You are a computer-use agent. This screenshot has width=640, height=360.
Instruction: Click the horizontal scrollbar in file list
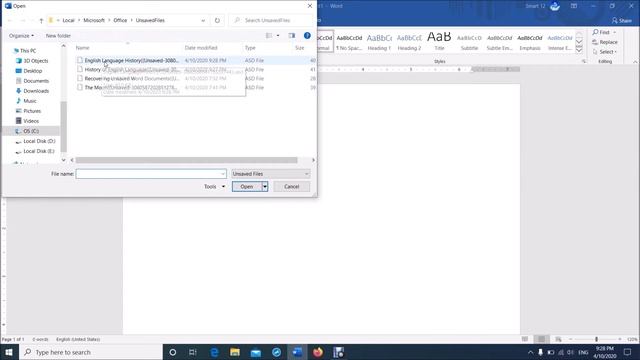(x=186, y=160)
